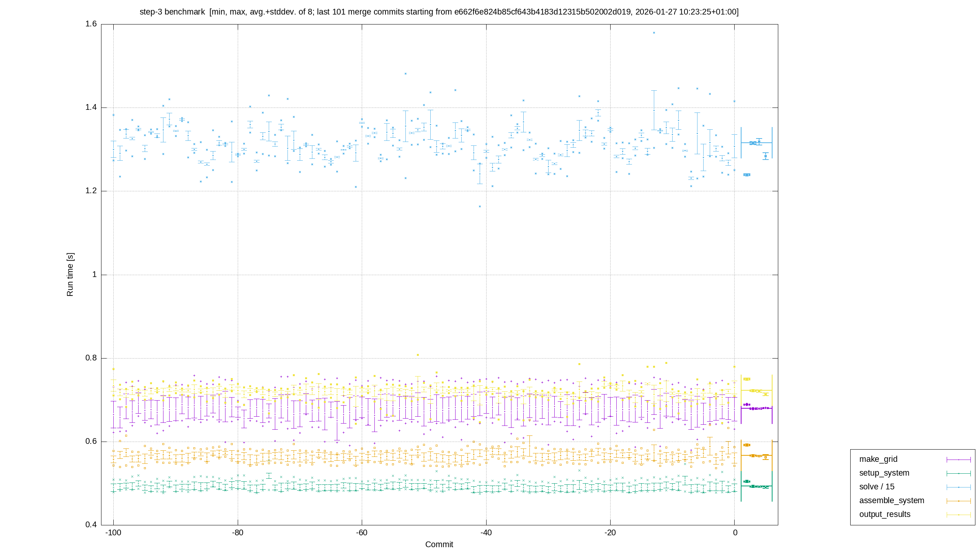Click the solve / 15 legend line sample
The width and height of the screenshot is (980, 551).
(x=959, y=487)
